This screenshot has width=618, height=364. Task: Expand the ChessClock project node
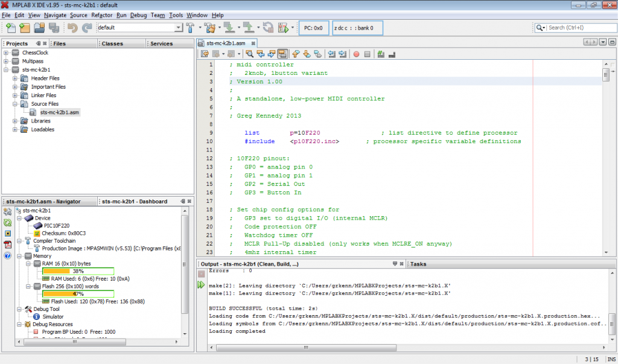coord(6,53)
